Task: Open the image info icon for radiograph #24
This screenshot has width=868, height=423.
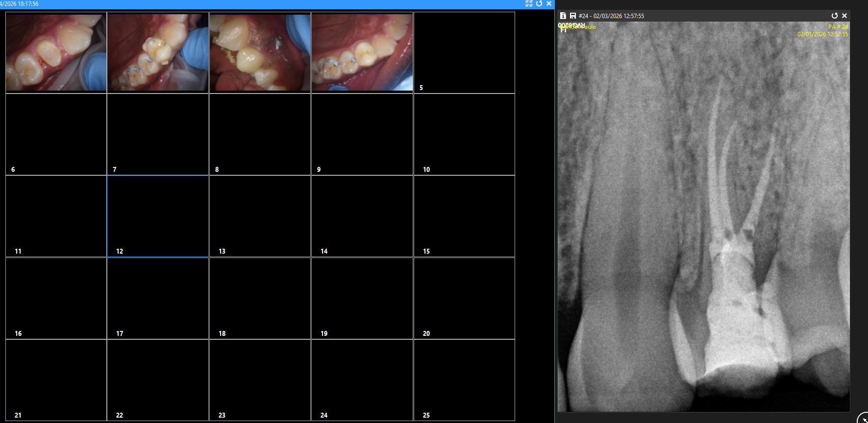Action: click(x=563, y=16)
